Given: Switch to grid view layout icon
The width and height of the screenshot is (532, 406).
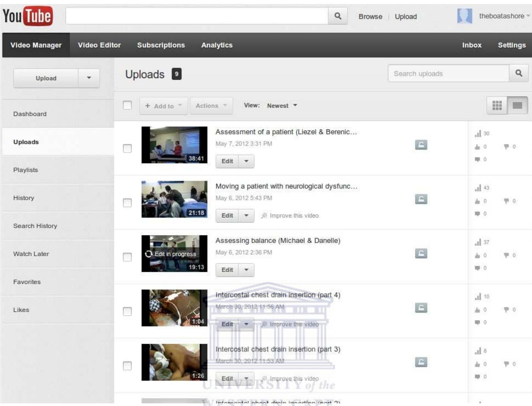Looking at the screenshot, I should coord(497,105).
